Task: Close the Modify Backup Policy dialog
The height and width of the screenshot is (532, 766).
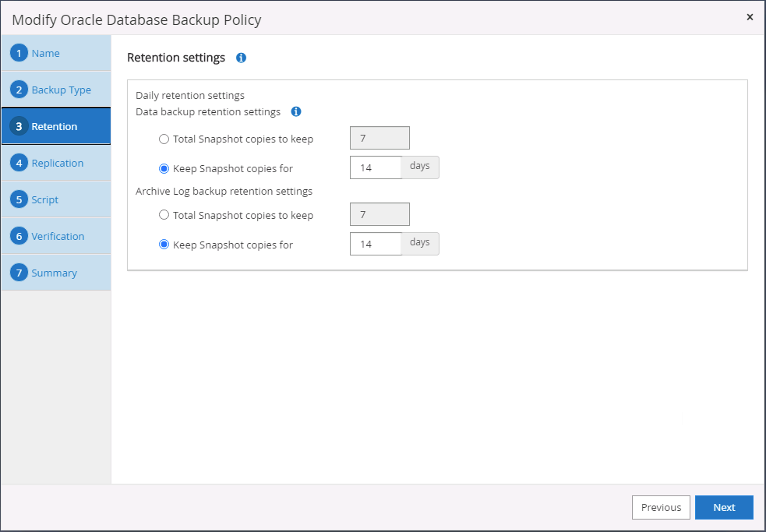Action: coord(750,17)
